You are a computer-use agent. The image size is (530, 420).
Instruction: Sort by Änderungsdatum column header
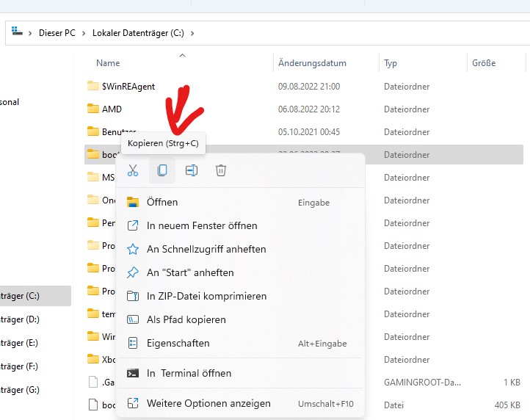tap(312, 63)
